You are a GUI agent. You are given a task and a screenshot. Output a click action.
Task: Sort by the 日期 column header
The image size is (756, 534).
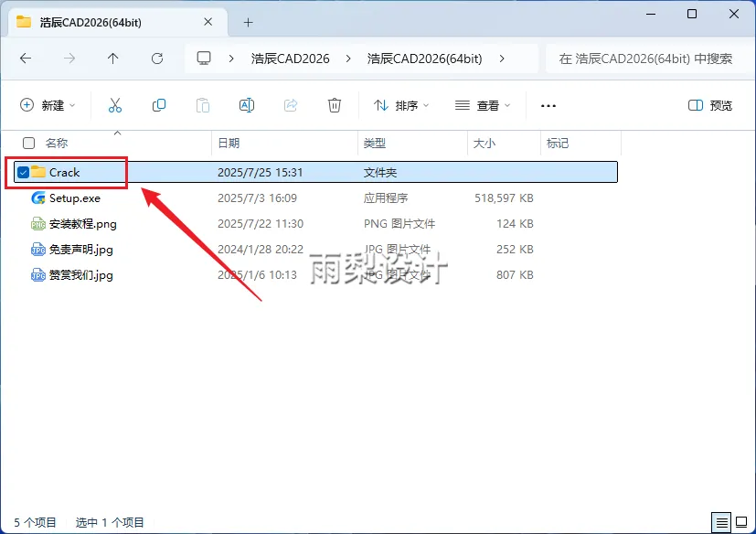click(x=229, y=144)
